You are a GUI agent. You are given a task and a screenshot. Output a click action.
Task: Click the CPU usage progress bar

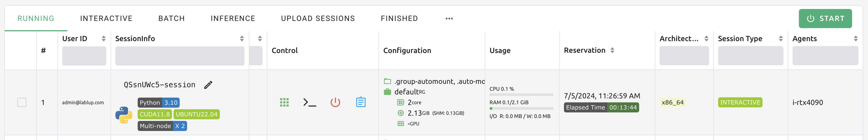(521, 95)
